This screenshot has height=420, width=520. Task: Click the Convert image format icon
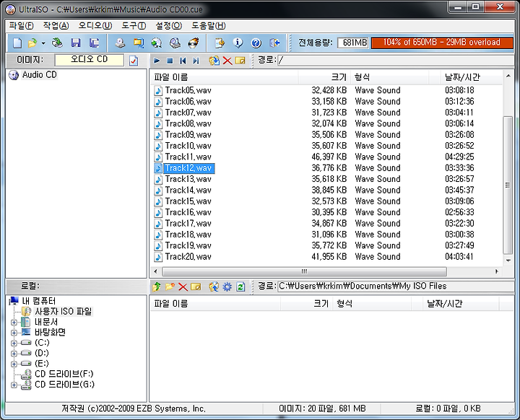click(138, 43)
